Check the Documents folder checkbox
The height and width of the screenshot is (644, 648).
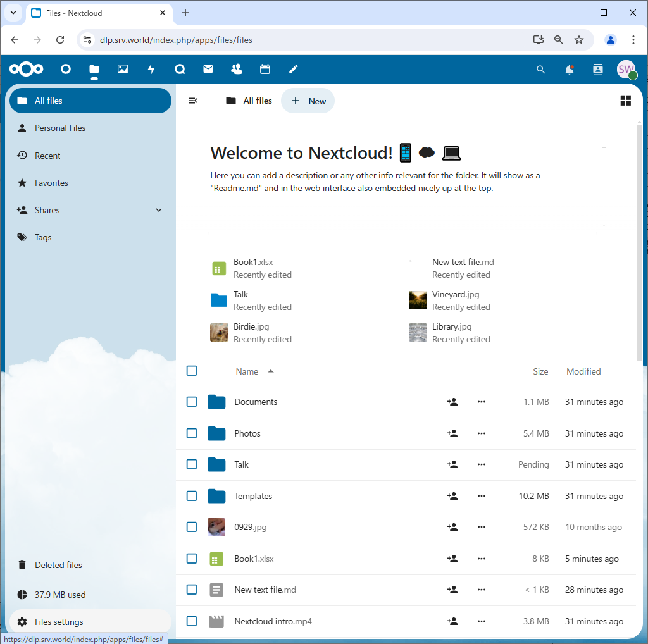tap(192, 402)
